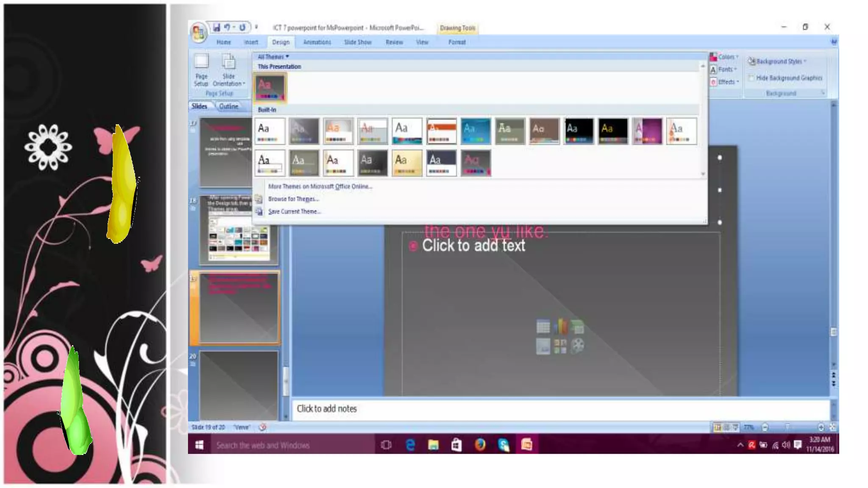Click Save Current Theme option
The width and height of the screenshot is (868, 488).
294,211
